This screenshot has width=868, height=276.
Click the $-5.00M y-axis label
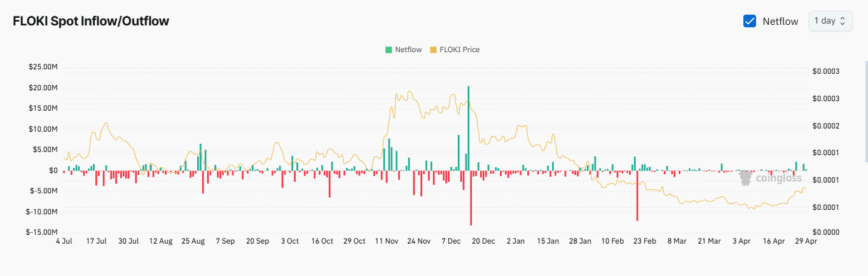click(x=43, y=191)
